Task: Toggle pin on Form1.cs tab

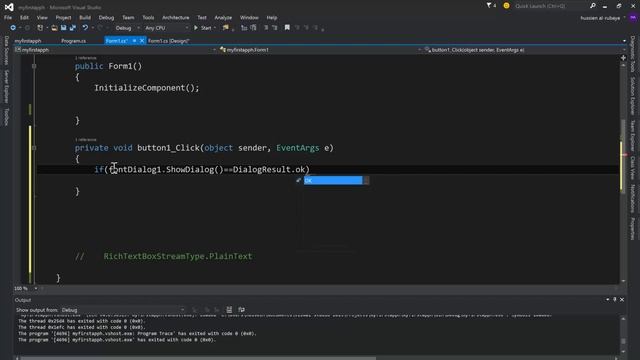Action: 134,41
